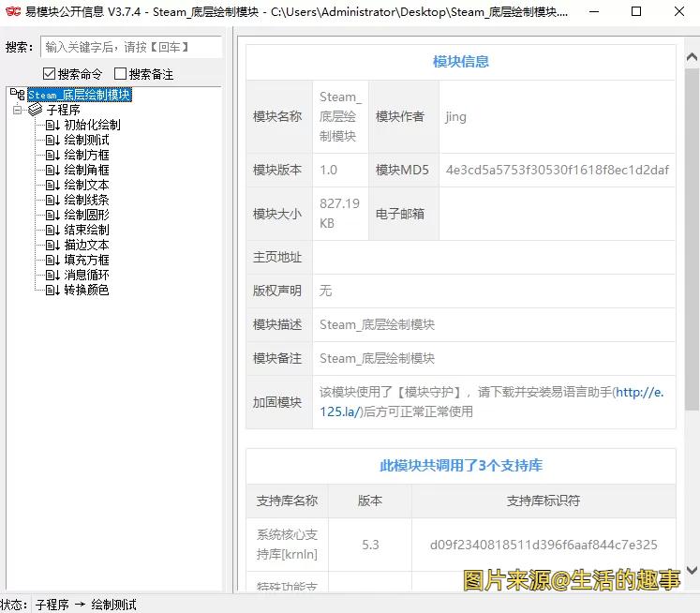Click the 模块备注 value text
Screen dimensions: 700x613
377,358
